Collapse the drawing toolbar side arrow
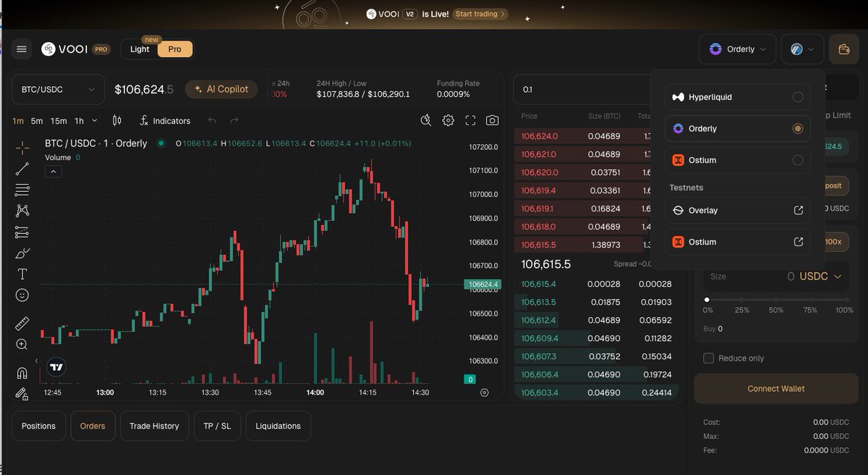868x475 pixels. (37, 361)
